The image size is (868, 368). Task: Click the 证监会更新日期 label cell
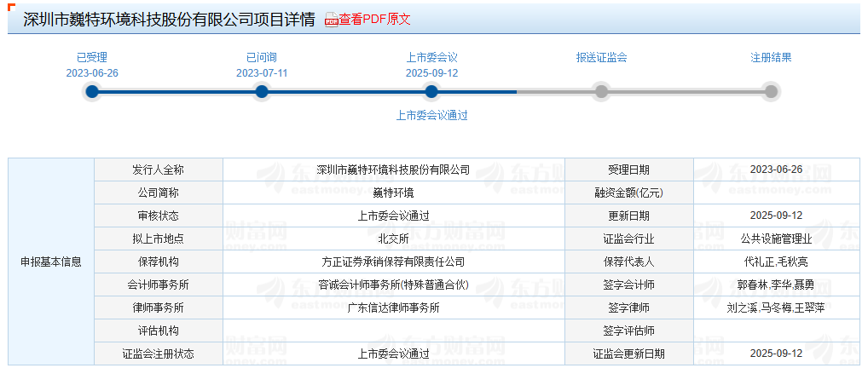point(629,354)
